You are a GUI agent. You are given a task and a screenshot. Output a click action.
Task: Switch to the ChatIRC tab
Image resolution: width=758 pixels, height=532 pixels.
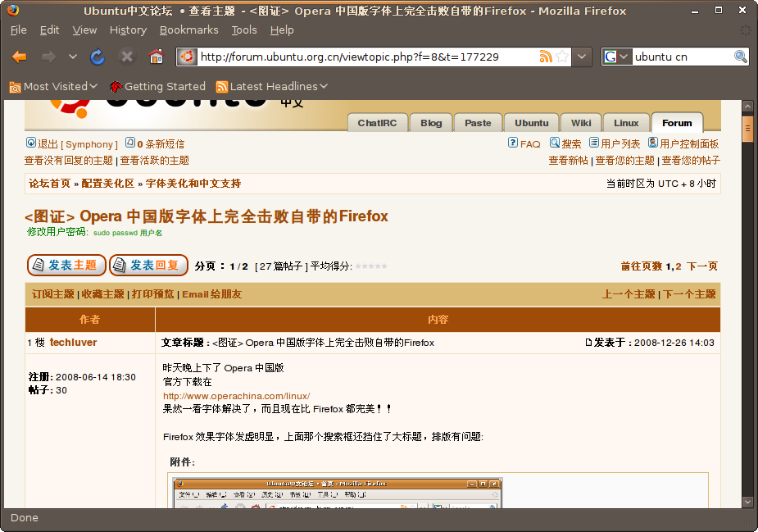[x=377, y=123]
